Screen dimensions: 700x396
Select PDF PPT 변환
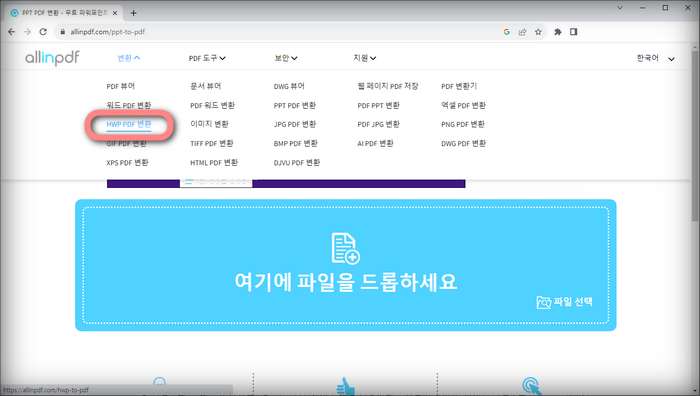379,105
